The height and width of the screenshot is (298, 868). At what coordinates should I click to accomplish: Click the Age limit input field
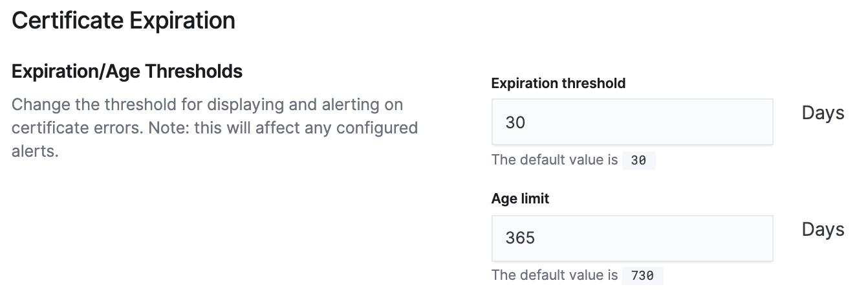[x=632, y=238]
